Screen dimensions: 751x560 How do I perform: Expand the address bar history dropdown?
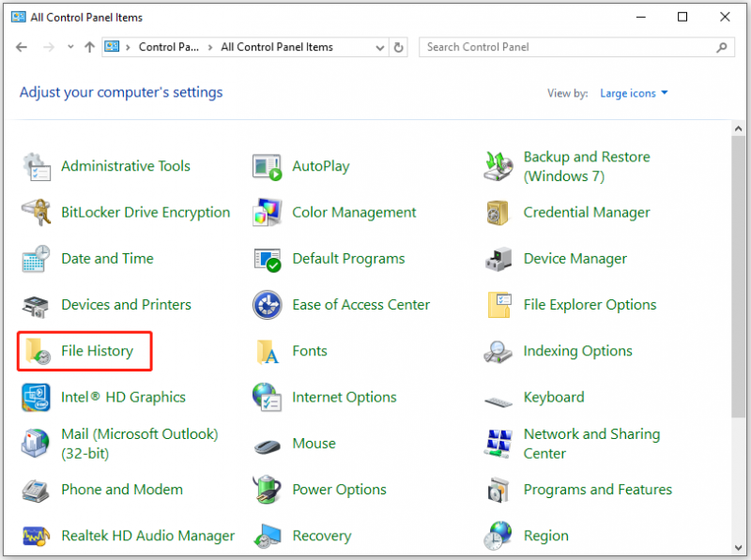coord(380,48)
